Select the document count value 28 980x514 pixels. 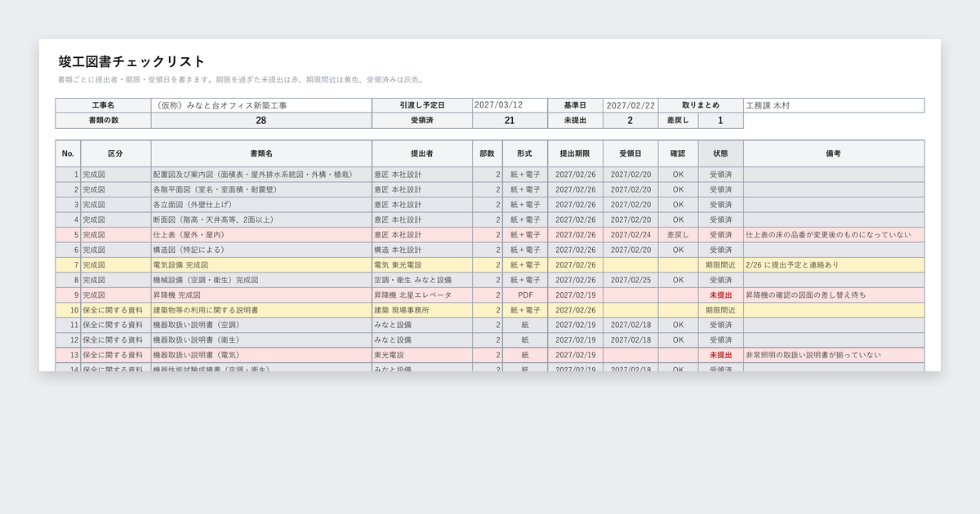(x=261, y=121)
